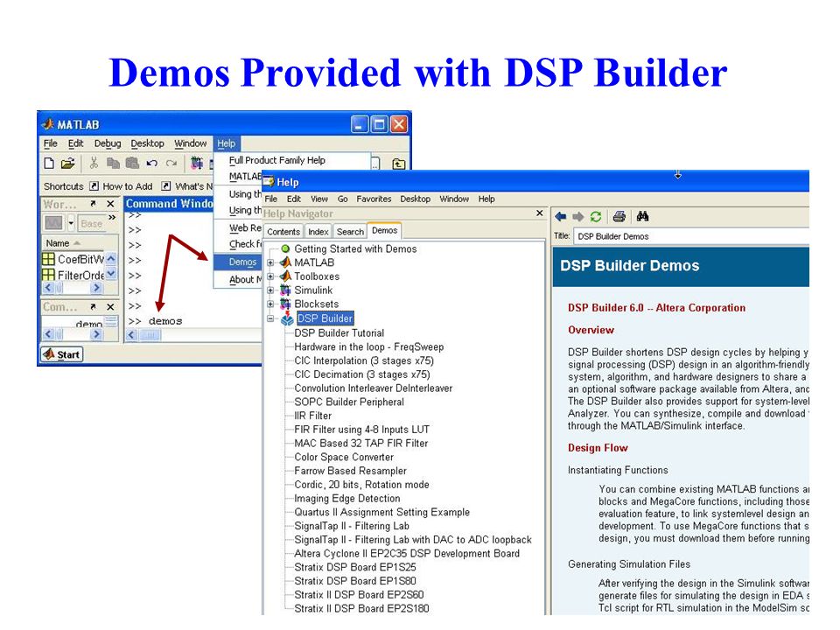Expand the Simulink node in demos tree
The image size is (840, 630).
click(270, 290)
